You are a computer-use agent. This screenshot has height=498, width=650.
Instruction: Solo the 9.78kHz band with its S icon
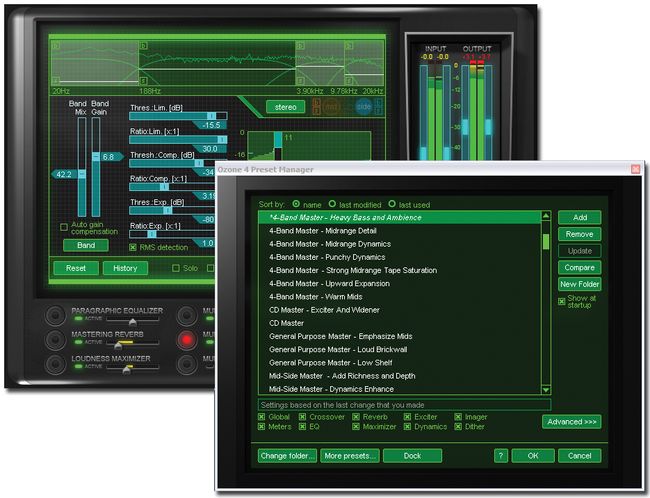pos(349,80)
